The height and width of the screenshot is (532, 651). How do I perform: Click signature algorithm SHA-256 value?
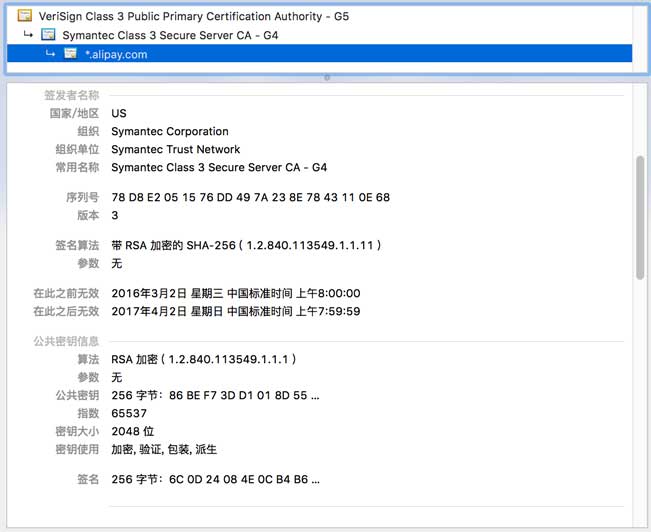tap(246, 245)
